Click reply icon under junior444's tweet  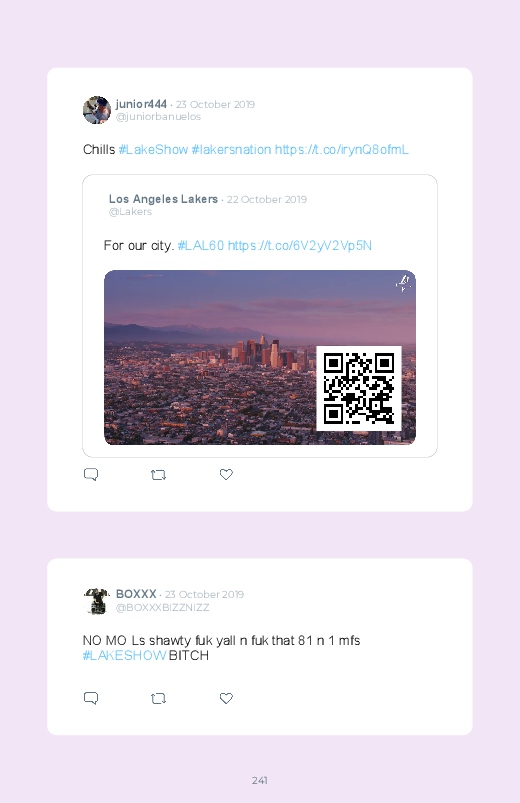(x=91, y=474)
